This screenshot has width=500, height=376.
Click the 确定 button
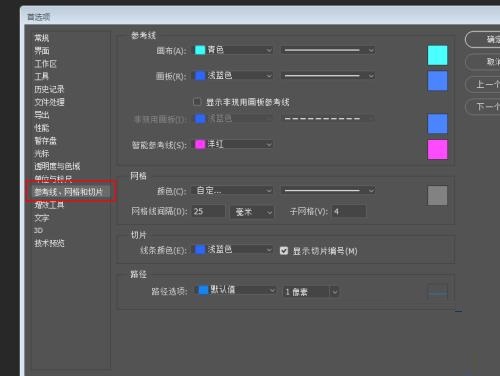coord(483,40)
